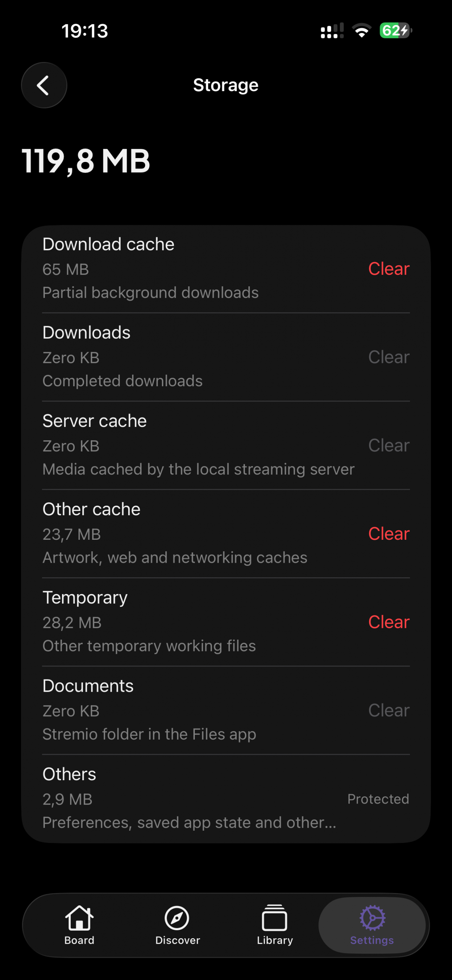452x980 pixels.
Task: Tap the Discover tab label
Action: (x=178, y=940)
